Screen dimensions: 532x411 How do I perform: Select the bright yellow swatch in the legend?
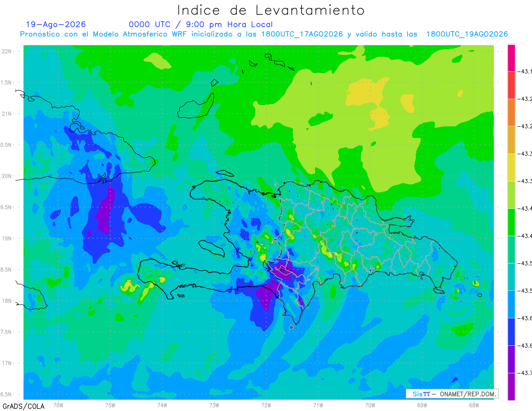[511, 168]
